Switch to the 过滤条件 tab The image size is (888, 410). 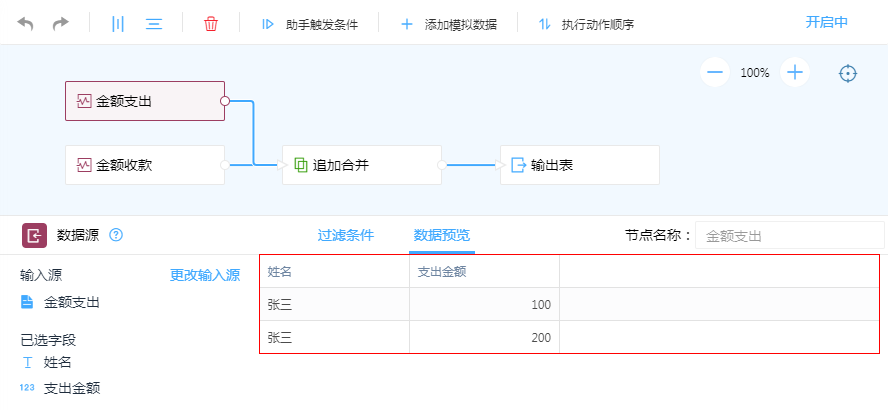[x=346, y=235]
